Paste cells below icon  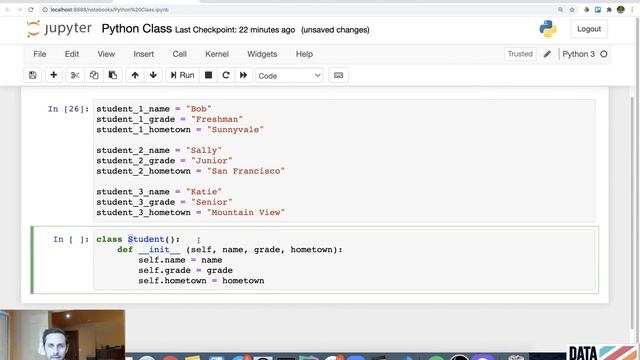coord(113,75)
